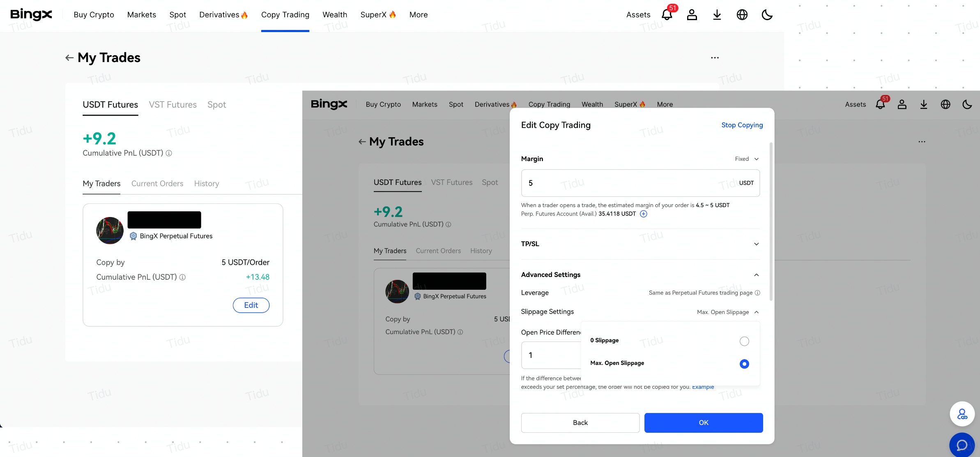This screenshot has width=980, height=457.
Task: Click download icon in the dimmed background page
Action: (x=924, y=104)
